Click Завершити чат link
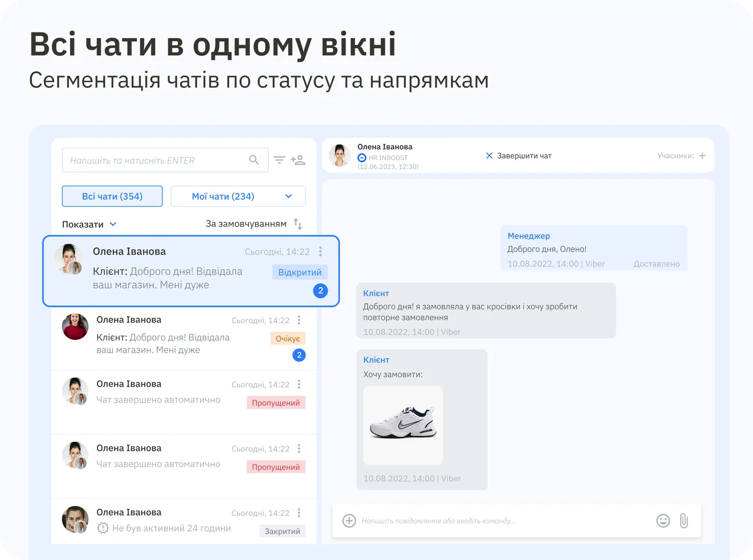This screenshot has width=753, height=560. pyautogui.click(x=524, y=156)
